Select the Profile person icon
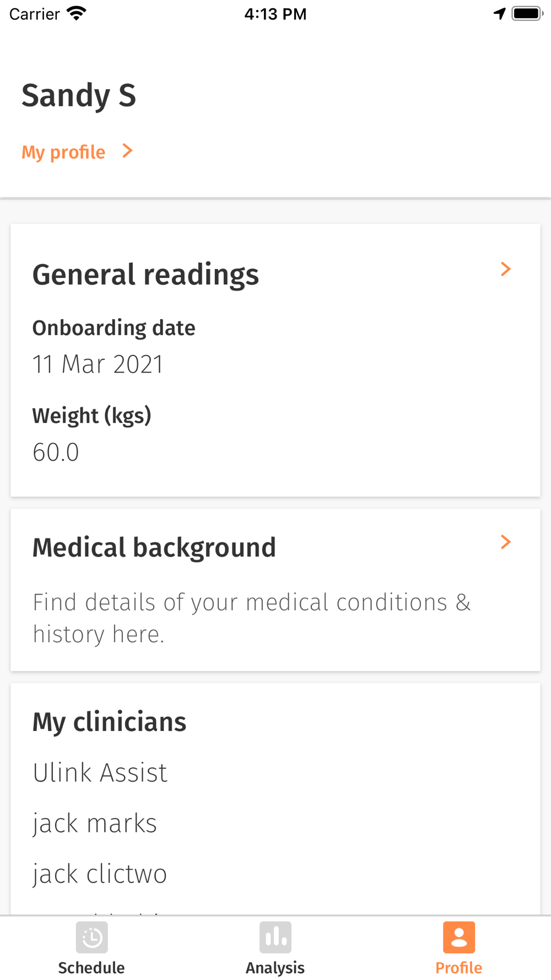Image resolution: width=551 pixels, height=980 pixels. (x=458, y=937)
